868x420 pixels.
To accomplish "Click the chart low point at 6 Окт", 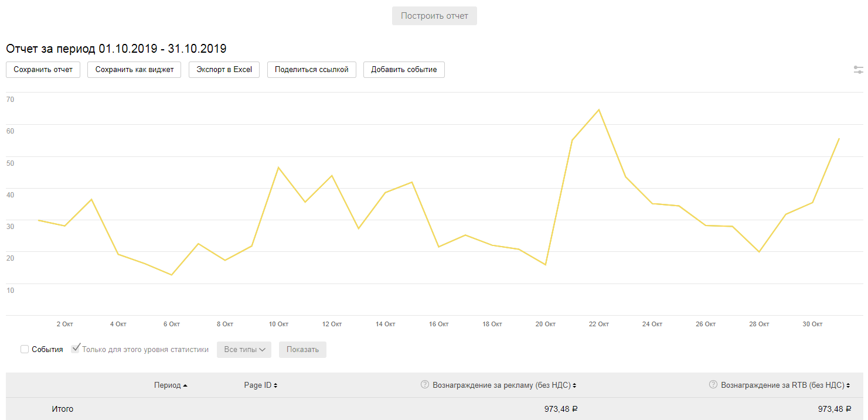I will (172, 275).
